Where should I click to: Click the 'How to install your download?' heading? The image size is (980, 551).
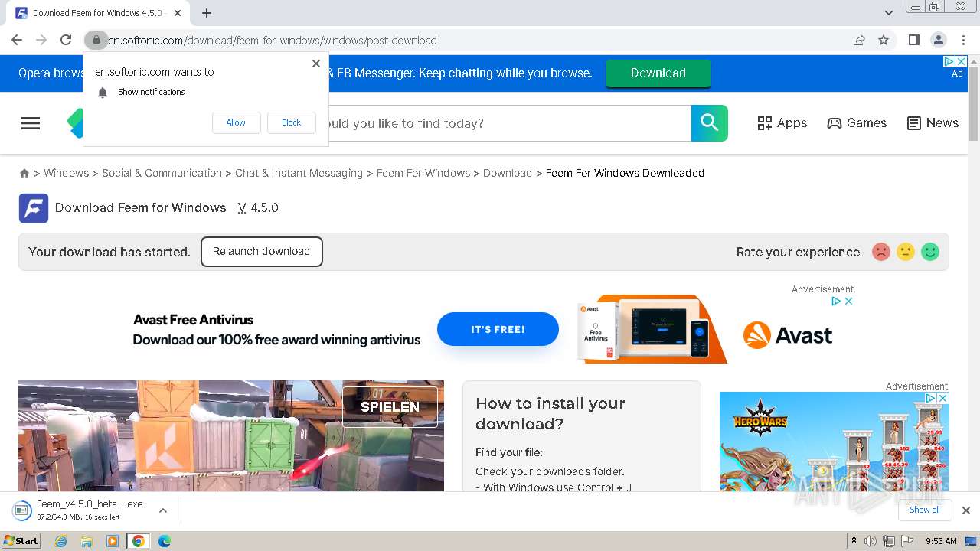click(550, 413)
